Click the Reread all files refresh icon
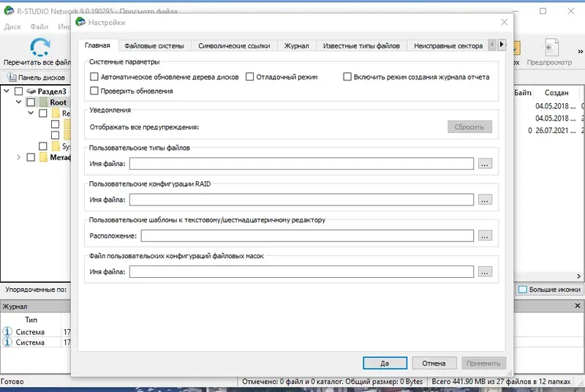The width and height of the screenshot is (585, 392). point(39,47)
